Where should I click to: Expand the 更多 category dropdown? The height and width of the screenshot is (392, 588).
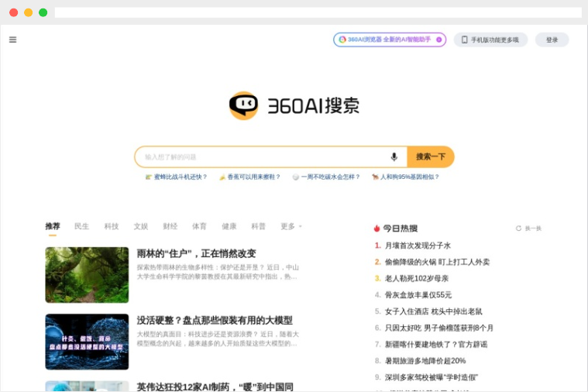tap(291, 226)
